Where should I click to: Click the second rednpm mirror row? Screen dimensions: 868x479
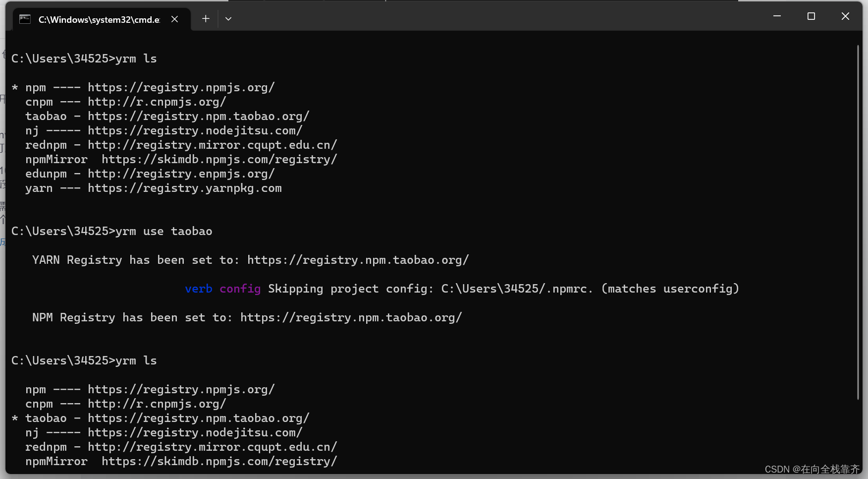(181, 447)
